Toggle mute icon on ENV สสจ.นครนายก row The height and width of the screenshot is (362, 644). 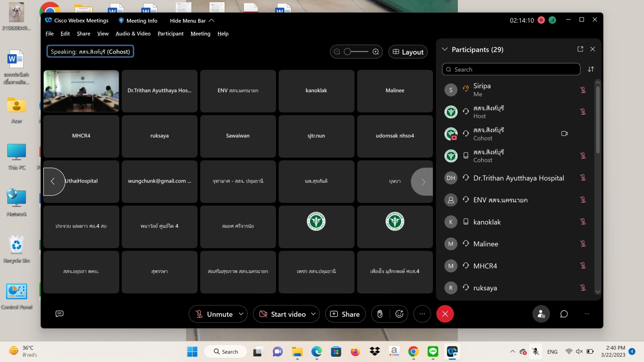coord(583,200)
